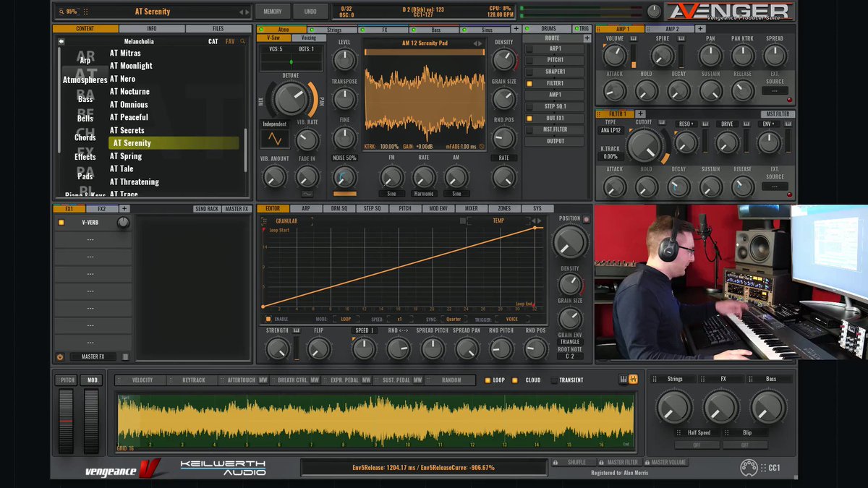Open modulation icon next to SPIKE label

681,38
